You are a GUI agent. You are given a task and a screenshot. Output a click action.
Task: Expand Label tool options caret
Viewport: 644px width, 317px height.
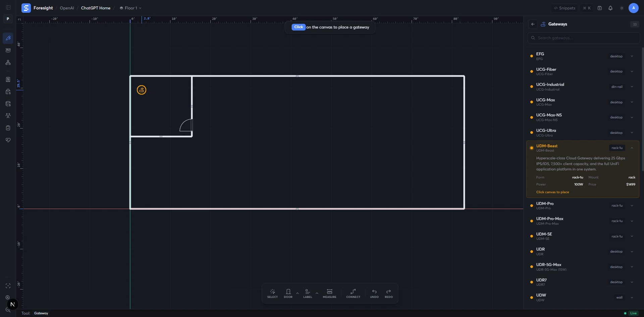[x=317, y=293]
